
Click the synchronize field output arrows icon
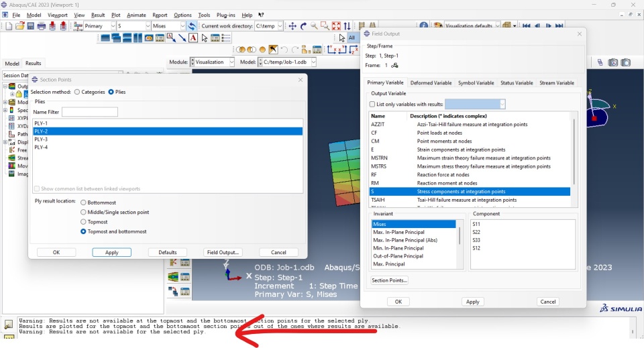191,26
